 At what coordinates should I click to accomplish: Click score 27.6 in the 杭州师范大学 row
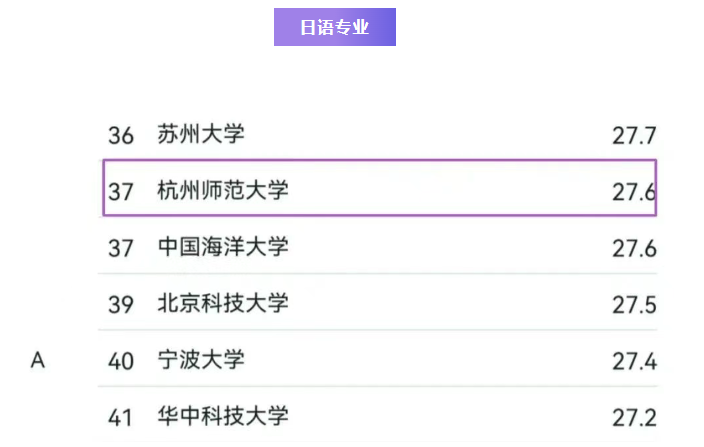tap(634, 190)
